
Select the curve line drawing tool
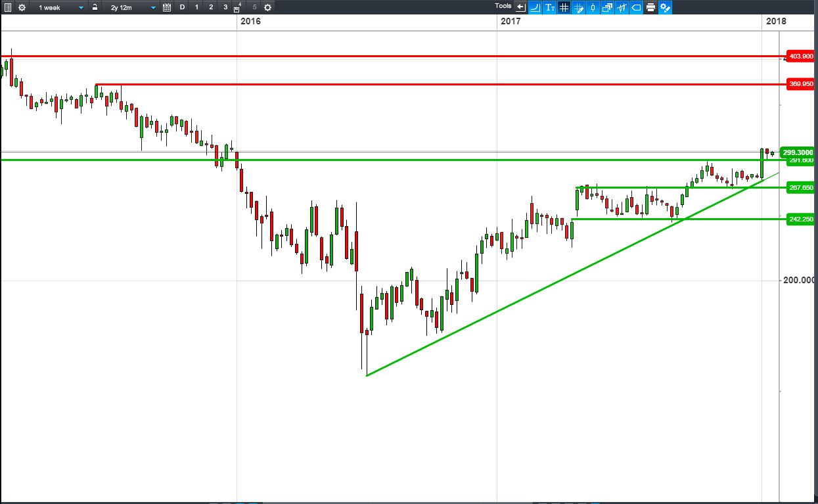coord(535,7)
